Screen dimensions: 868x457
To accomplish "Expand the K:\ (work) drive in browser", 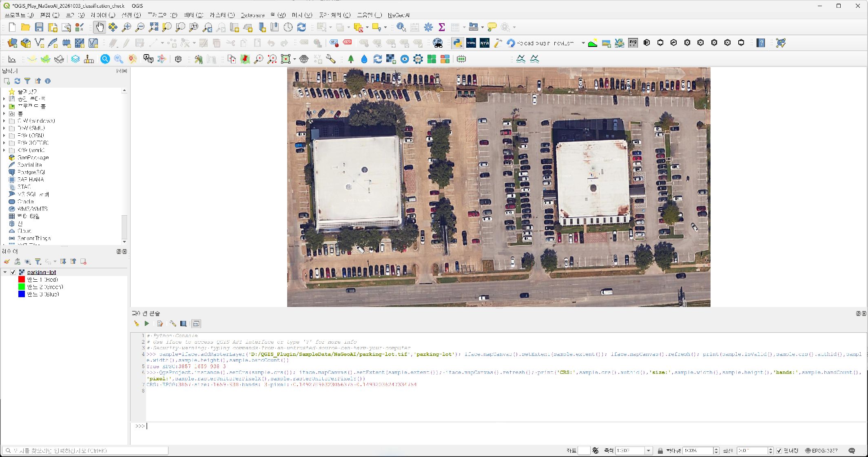I will [4, 150].
